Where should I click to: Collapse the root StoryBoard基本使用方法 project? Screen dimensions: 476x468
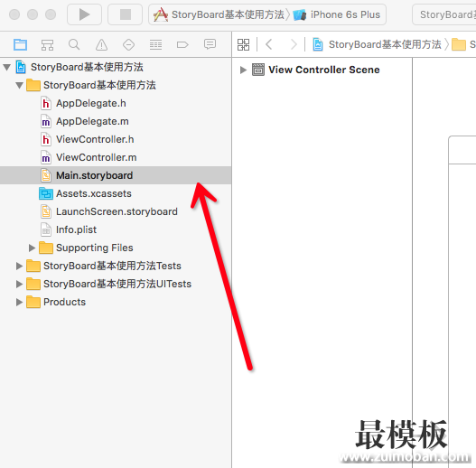6,67
